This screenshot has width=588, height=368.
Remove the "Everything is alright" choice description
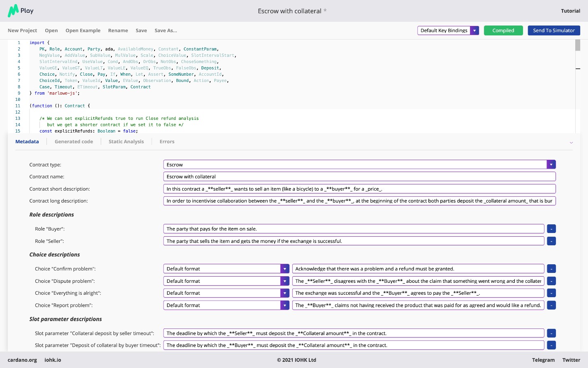pos(551,293)
